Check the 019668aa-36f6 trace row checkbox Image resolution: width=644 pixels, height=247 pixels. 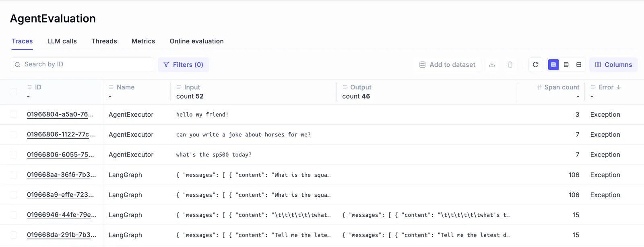click(x=14, y=175)
